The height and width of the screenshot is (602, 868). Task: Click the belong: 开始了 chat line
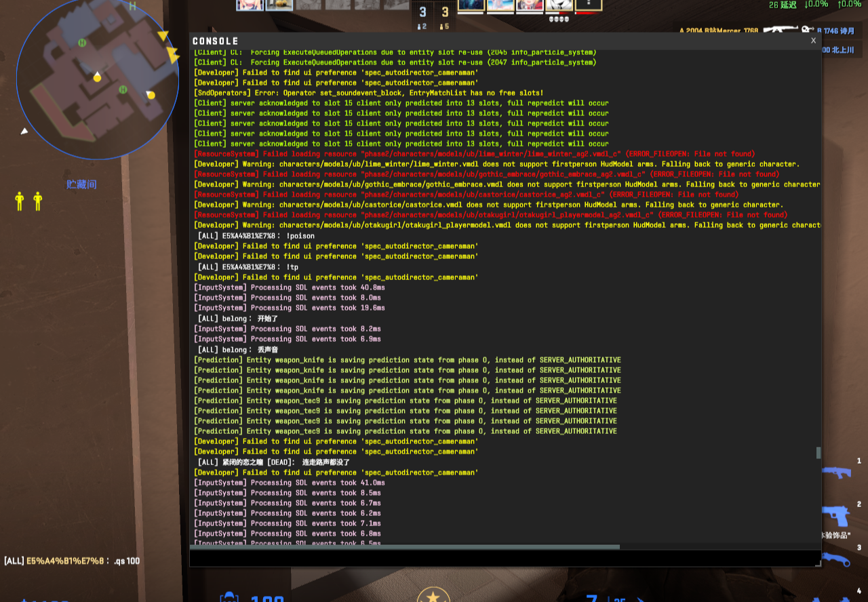[x=238, y=318]
